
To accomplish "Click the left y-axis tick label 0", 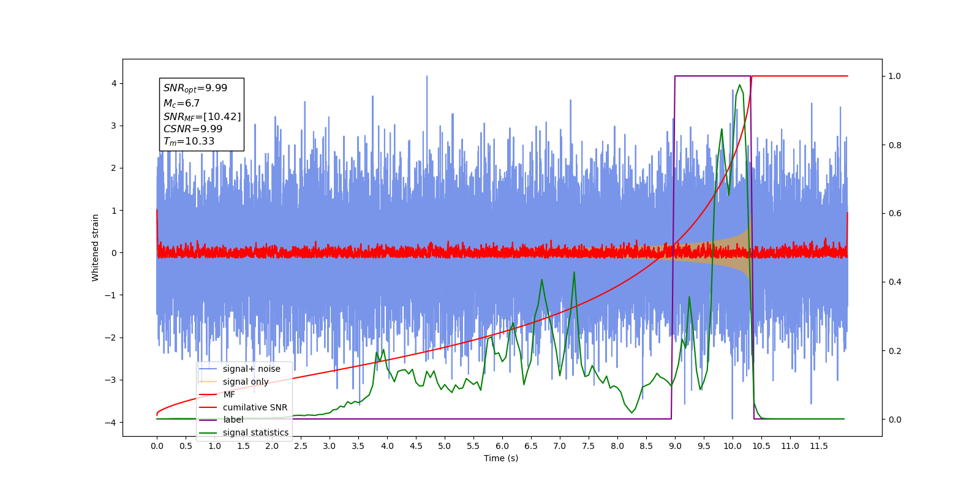I will tap(114, 253).
